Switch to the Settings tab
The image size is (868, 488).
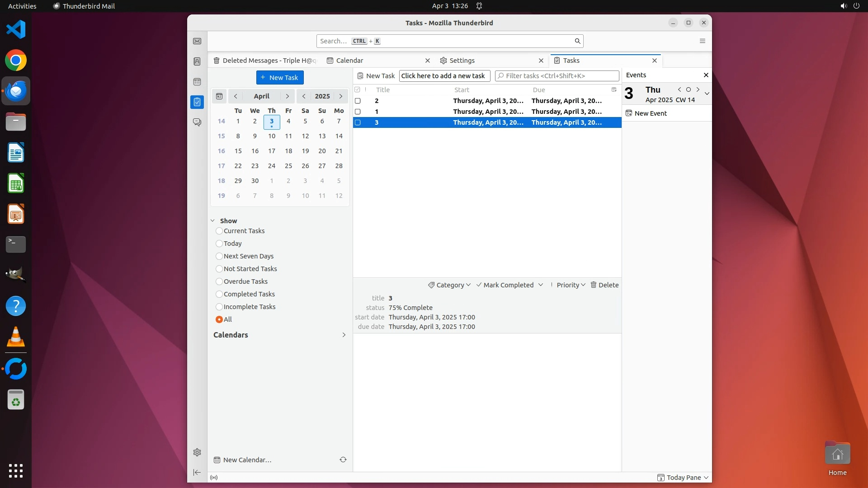(462, 61)
